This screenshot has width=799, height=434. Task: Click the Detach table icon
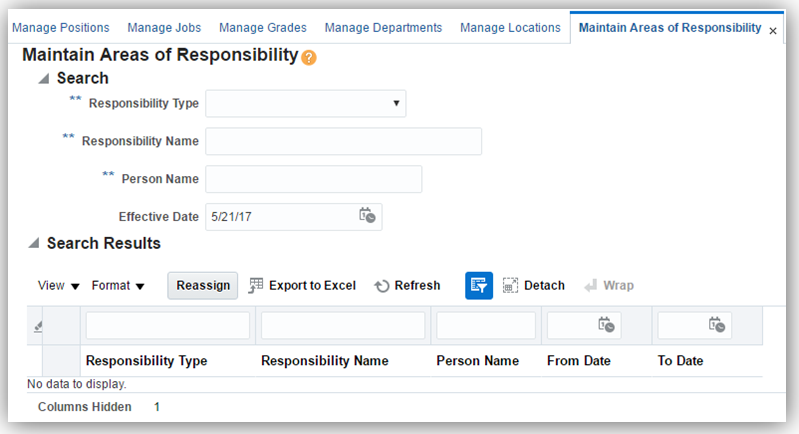pyautogui.click(x=510, y=285)
